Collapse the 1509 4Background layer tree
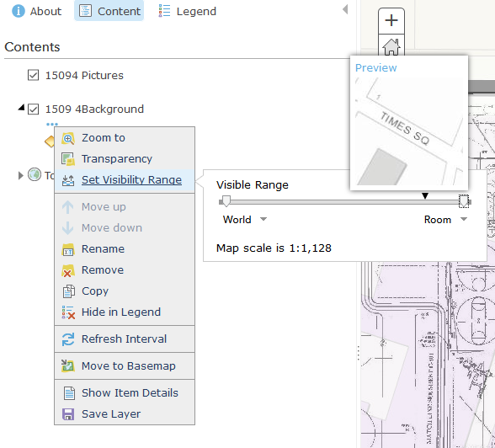The width and height of the screenshot is (495, 448). [x=21, y=108]
